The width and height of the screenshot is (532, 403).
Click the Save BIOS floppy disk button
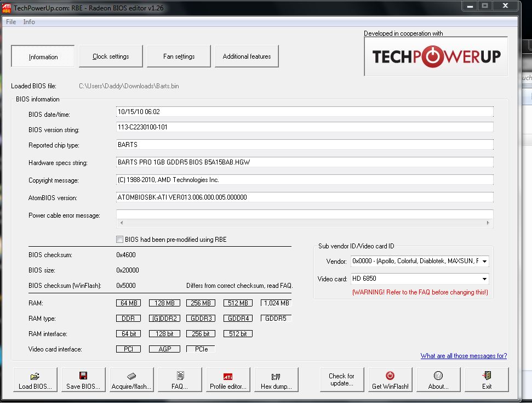pyautogui.click(x=83, y=379)
